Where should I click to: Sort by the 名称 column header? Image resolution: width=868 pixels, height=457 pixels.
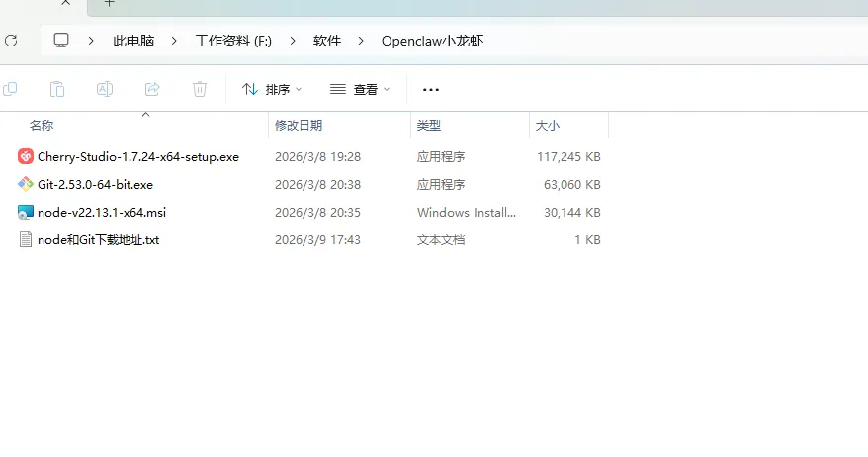tap(42, 126)
